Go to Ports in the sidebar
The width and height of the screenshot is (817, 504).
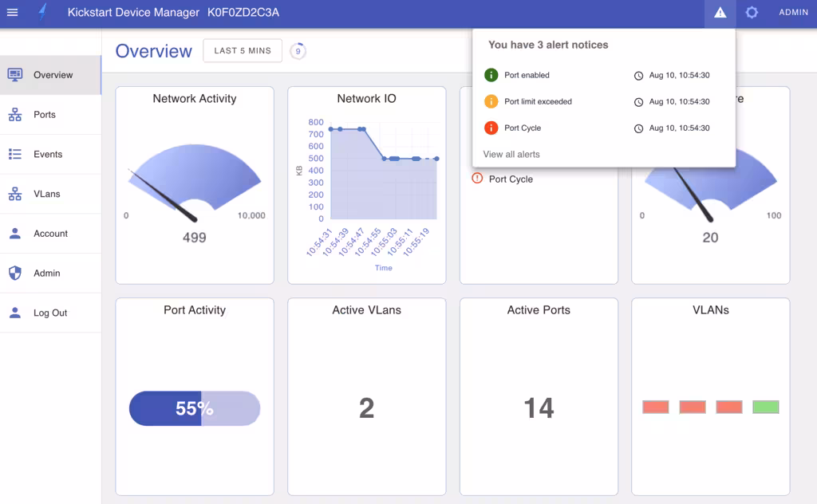(x=45, y=115)
